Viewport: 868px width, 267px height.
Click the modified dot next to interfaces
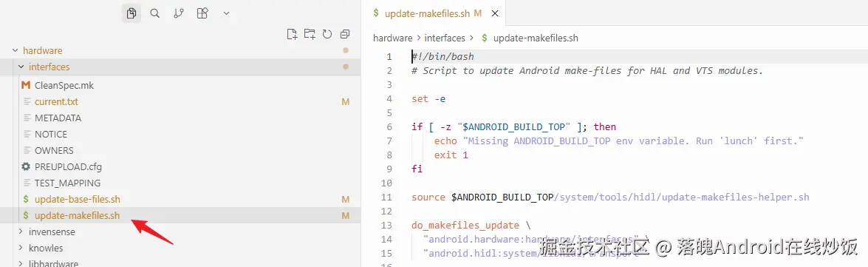[x=346, y=67]
